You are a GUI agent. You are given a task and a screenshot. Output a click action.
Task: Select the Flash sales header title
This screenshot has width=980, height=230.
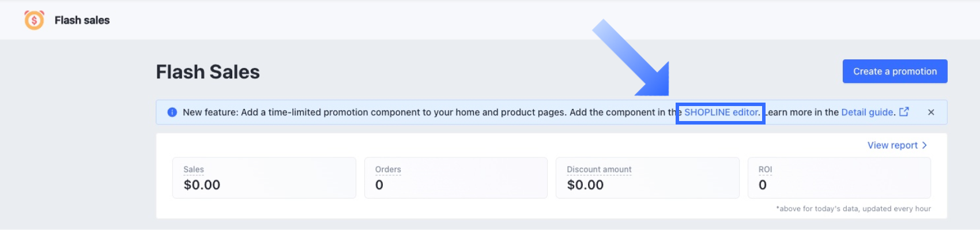coord(82,20)
